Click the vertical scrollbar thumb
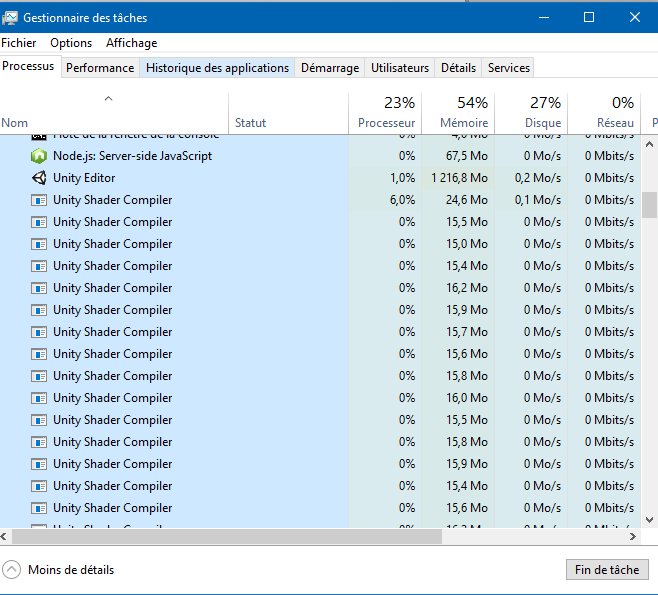The height and width of the screenshot is (595, 658). pos(649,205)
